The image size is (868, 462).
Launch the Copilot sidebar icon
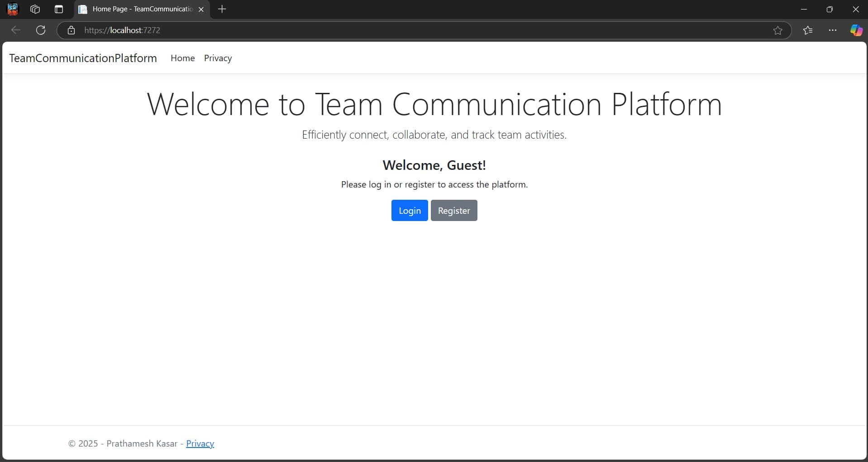856,30
